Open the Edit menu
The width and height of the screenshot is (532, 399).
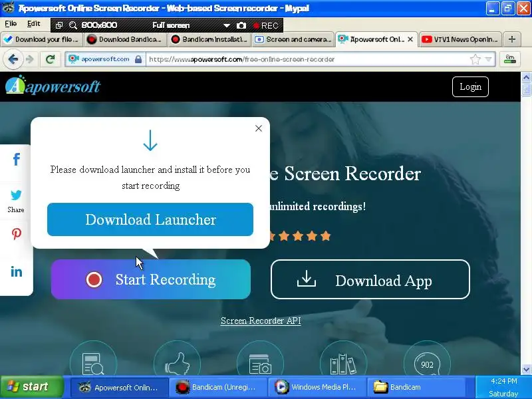tap(34, 24)
